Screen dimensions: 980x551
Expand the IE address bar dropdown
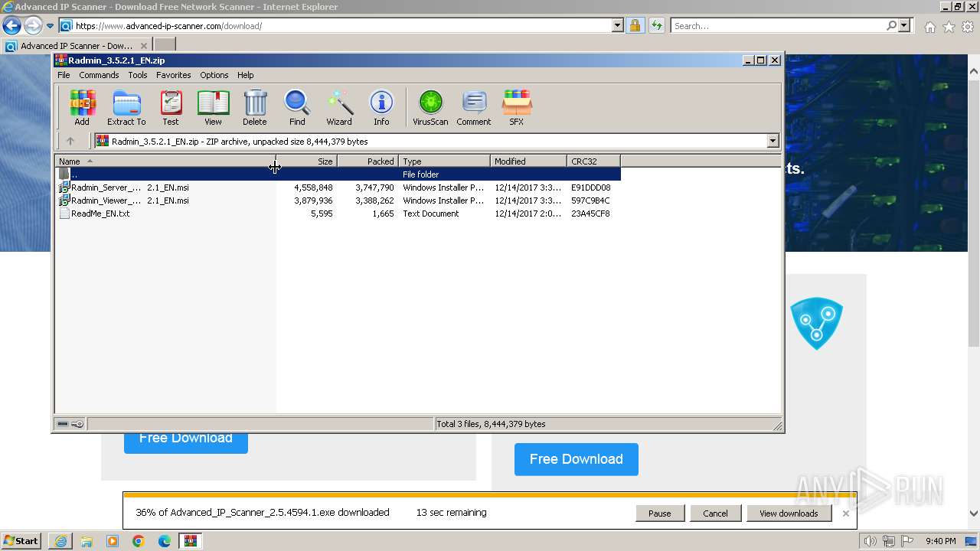click(x=618, y=25)
